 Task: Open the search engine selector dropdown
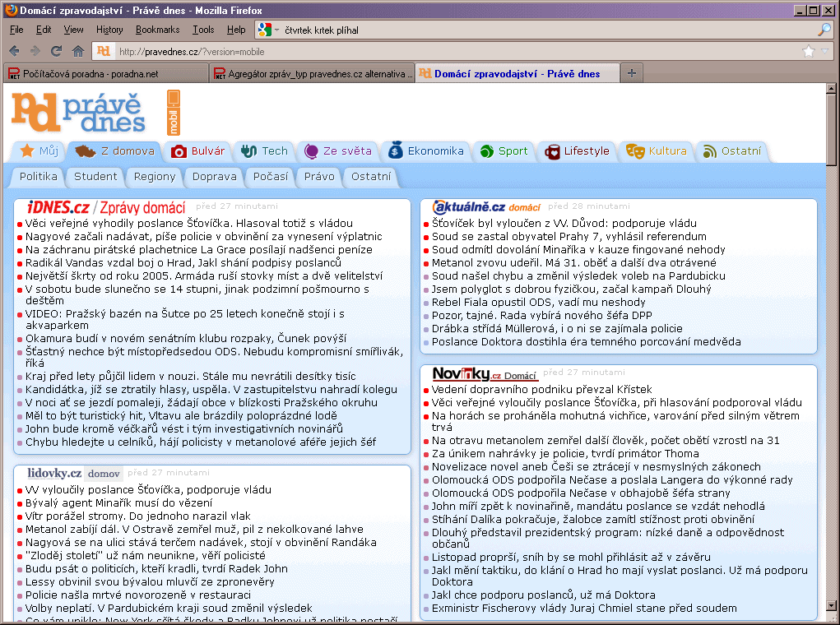coord(268,30)
